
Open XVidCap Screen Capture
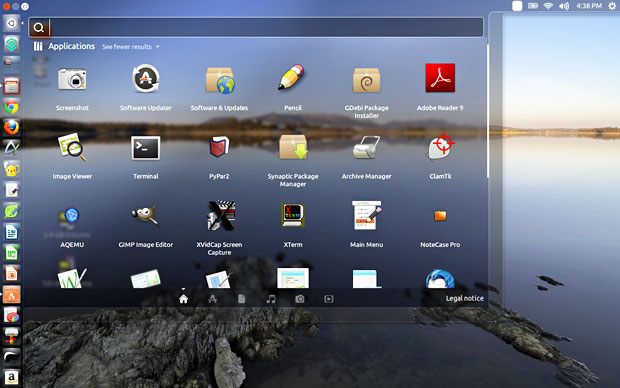tap(221, 216)
